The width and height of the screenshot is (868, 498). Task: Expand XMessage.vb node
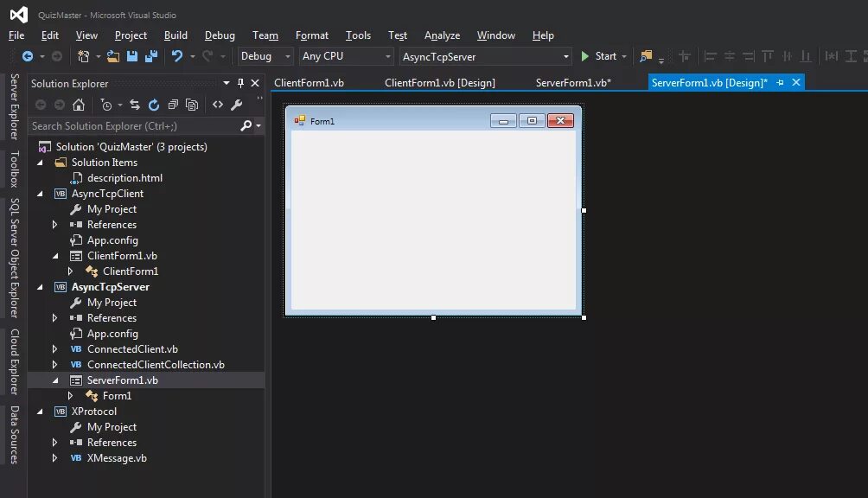(x=54, y=458)
